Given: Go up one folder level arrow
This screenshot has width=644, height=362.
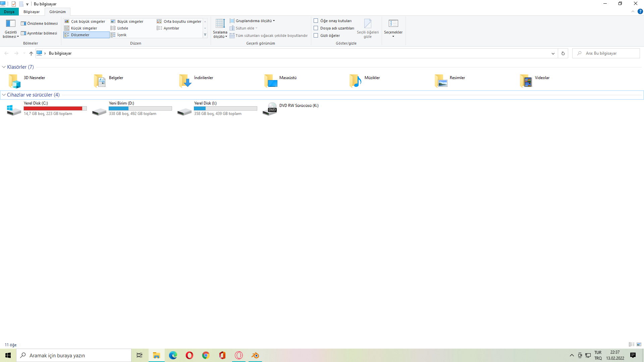Looking at the screenshot, I should (31, 53).
